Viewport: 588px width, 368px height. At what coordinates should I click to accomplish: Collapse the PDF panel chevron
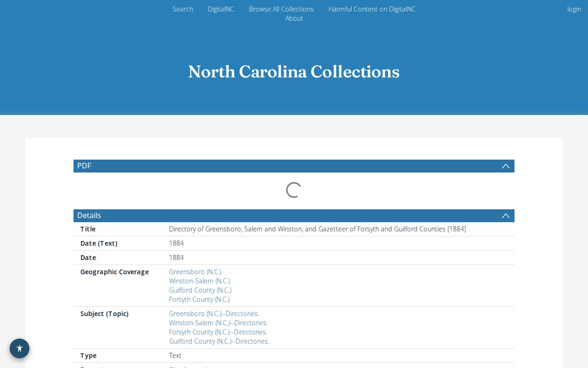[506, 166]
